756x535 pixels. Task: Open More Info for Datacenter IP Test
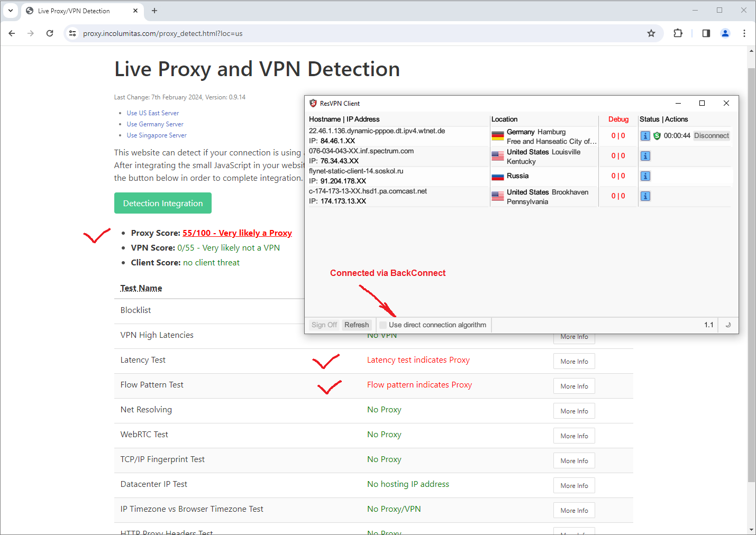(574, 486)
